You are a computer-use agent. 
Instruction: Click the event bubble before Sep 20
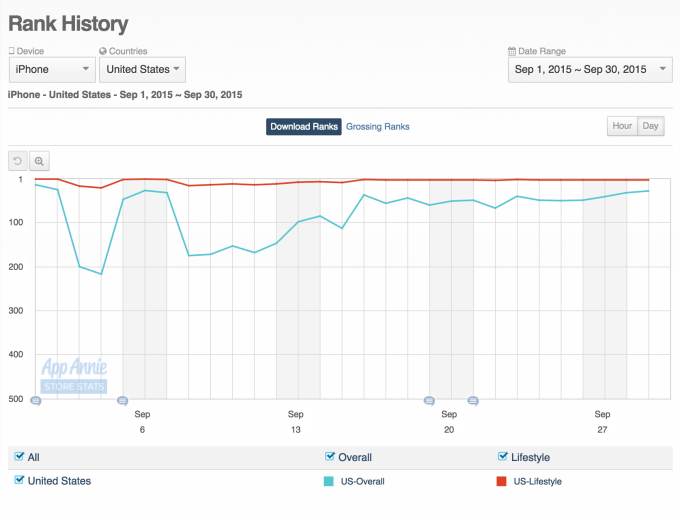pyautogui.click(x=430, y=401)
